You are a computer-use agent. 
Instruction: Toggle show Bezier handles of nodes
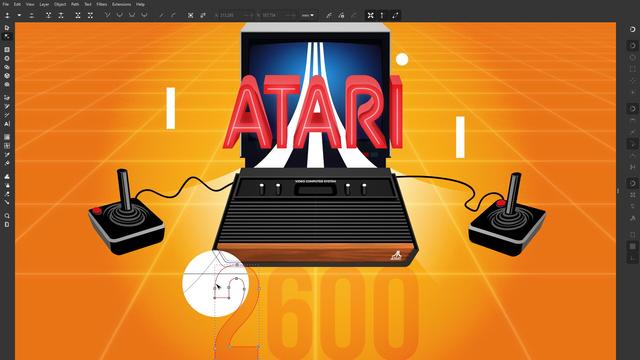tap(382, 16)
